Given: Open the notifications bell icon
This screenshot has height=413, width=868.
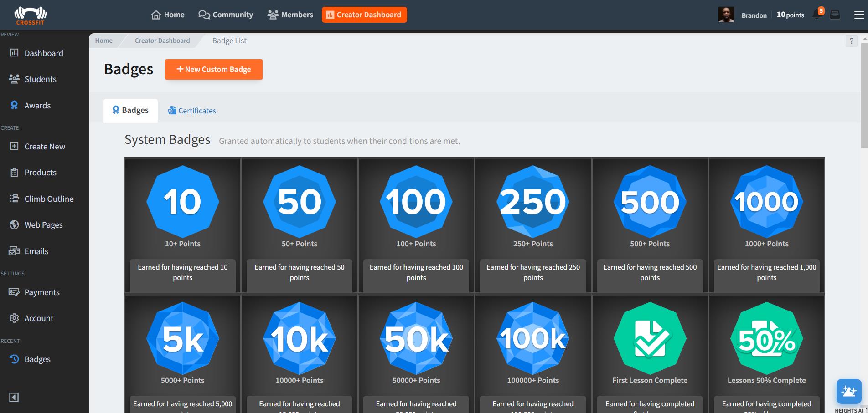Looking at the screenshot, I should tap(818, 14).
